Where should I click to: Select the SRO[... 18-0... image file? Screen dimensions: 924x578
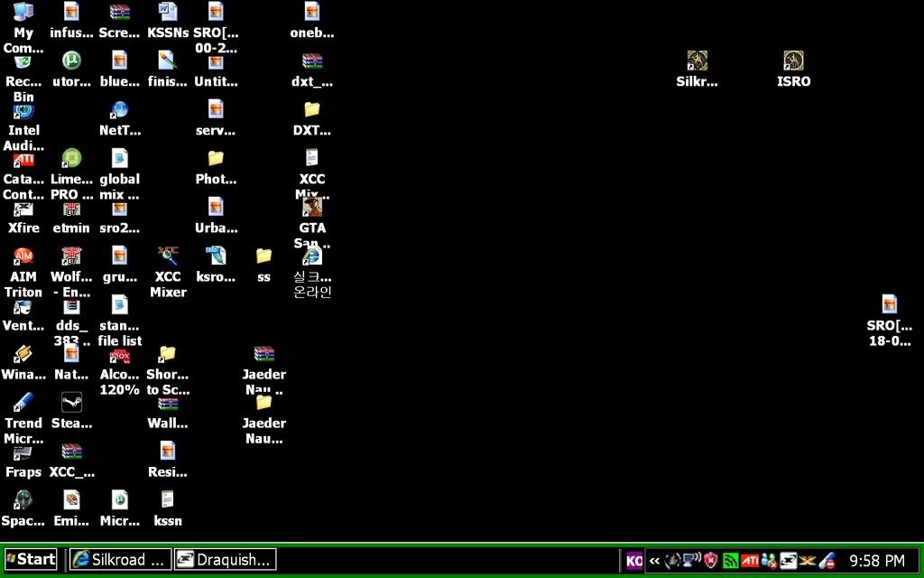[x=889, y=304]
